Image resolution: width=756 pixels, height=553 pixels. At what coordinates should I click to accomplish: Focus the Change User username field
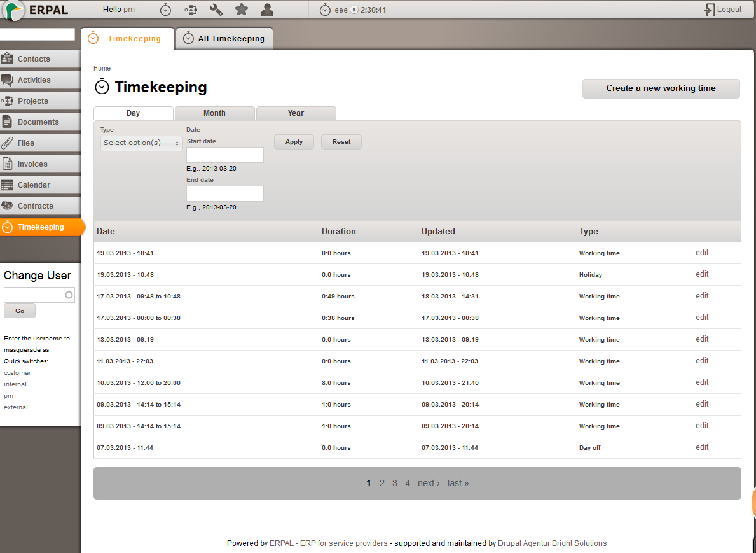[39, 295]
